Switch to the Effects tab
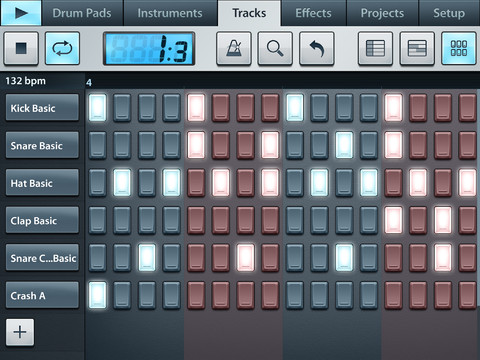The width and height of the screenshot is (480, 360). (x=313, y=13)
